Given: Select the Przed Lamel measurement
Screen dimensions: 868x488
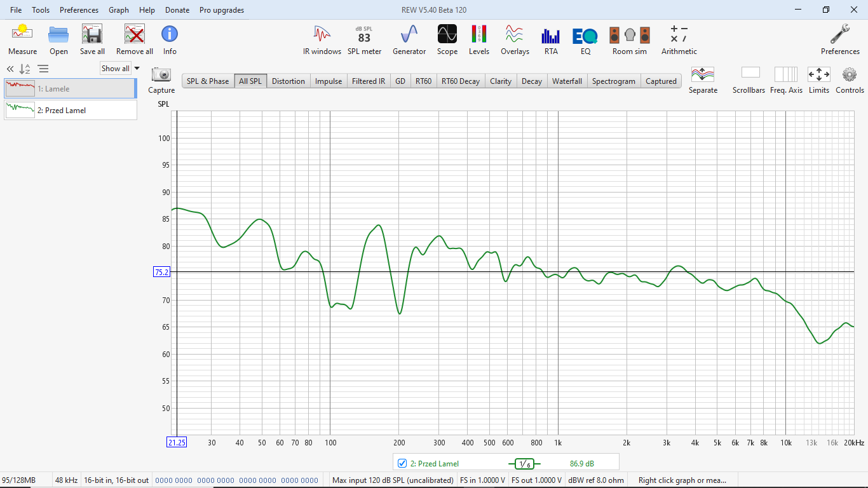Looking at the screenshot, I should tap(70, 110).
